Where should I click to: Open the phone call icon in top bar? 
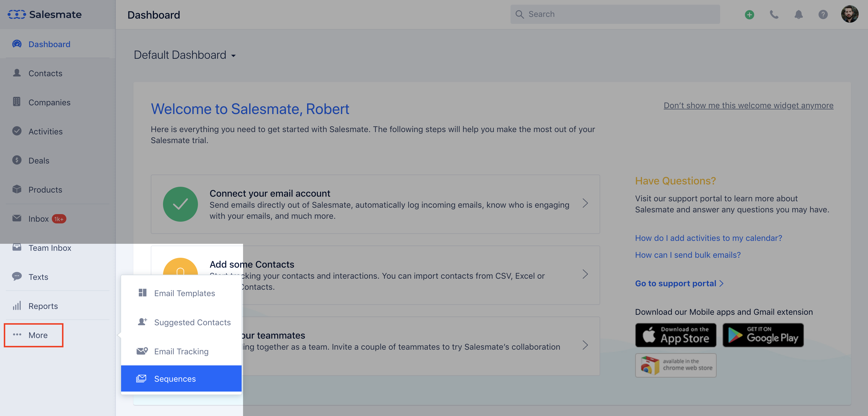774,15
